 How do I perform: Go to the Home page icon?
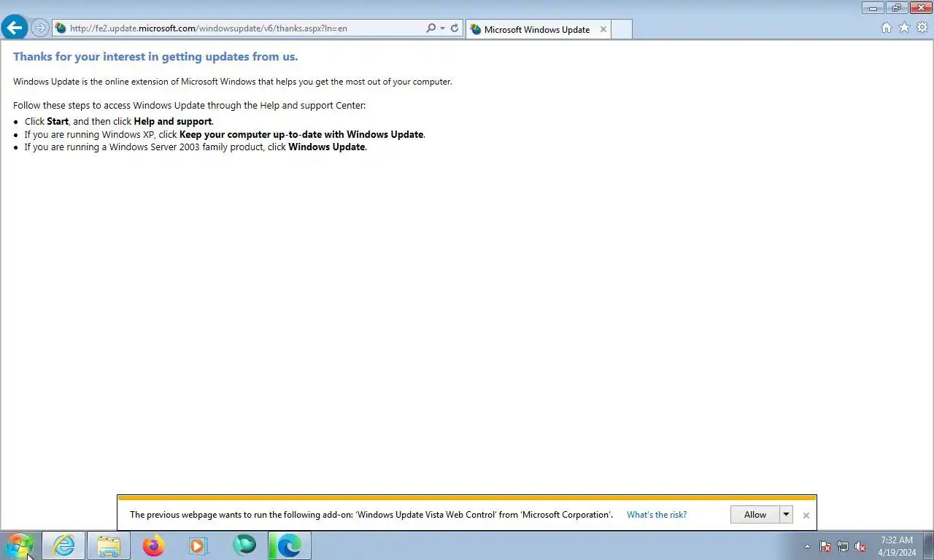(886, 28)
